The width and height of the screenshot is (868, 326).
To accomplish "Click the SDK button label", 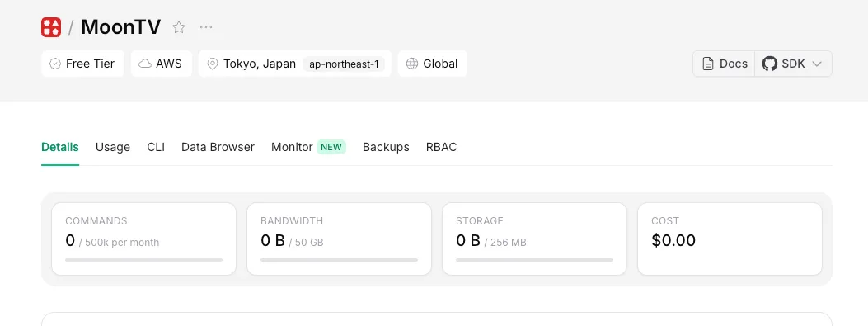I will 793,64.
